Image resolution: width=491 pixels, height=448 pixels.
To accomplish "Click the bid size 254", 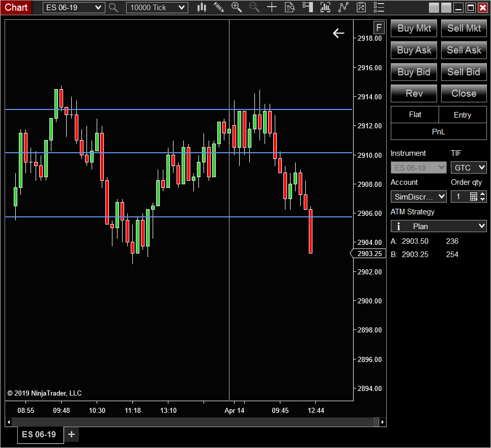I will [452, 255].
